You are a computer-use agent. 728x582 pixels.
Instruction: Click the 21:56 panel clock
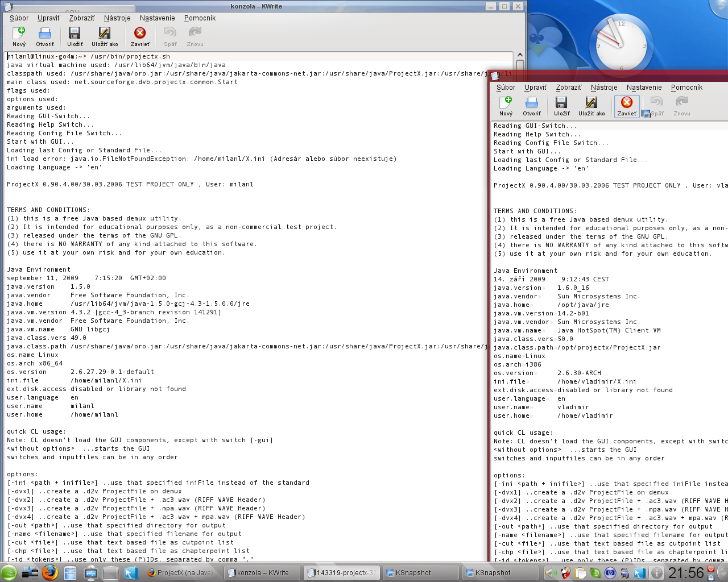[x=686, y=572]
